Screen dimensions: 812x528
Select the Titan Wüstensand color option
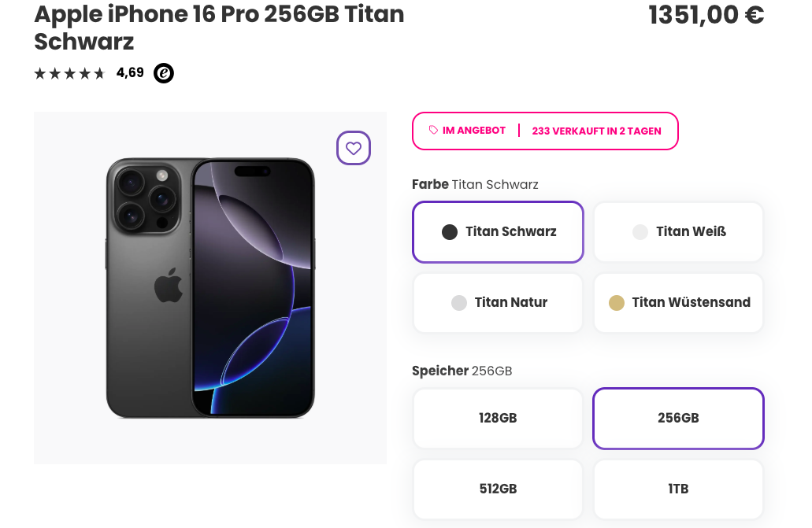point(678,302)
